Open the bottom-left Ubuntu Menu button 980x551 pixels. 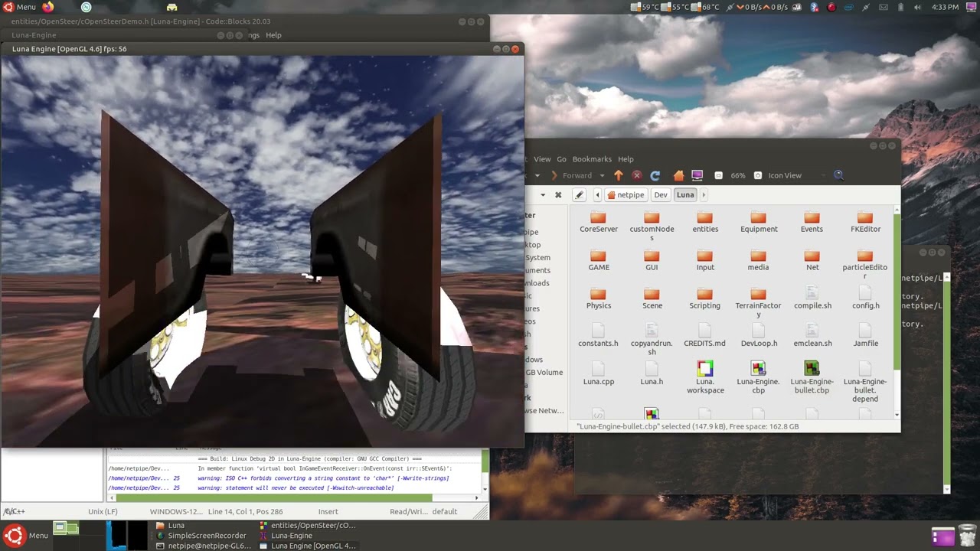click(x=25, y=536)
